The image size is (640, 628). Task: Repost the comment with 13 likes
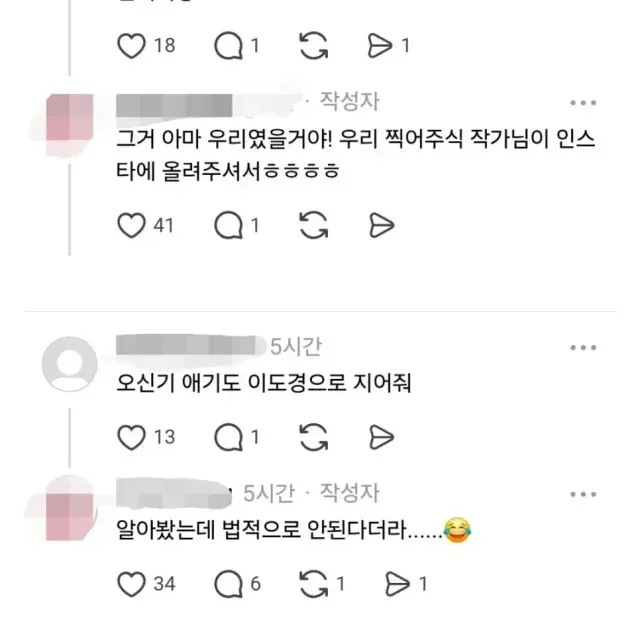[x=313, y=437]
